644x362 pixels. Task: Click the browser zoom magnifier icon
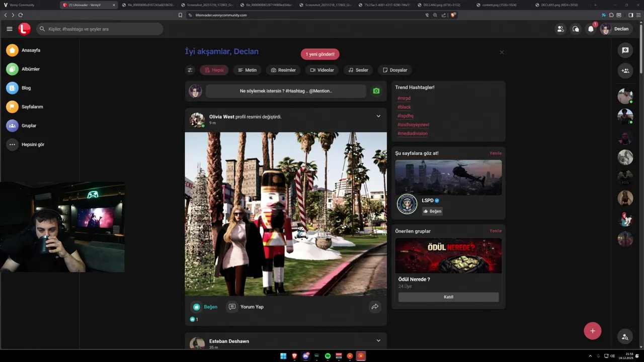coord(435,15)
